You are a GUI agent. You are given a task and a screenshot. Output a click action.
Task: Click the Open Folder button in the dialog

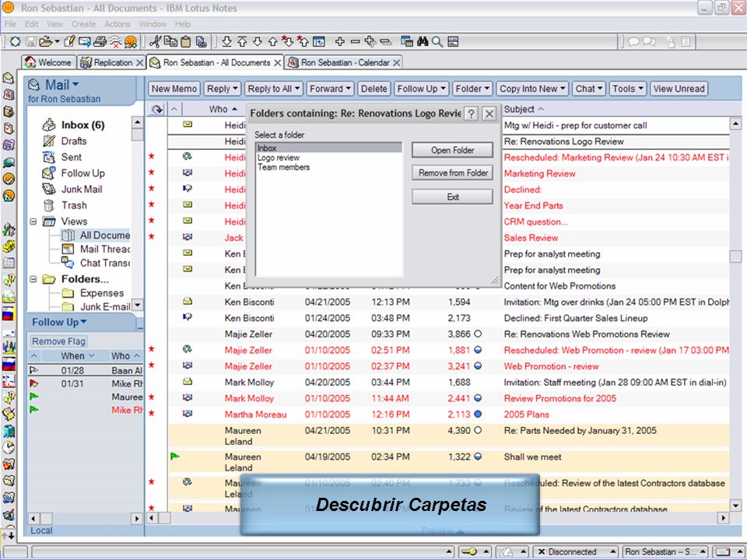tap(453, 150)
